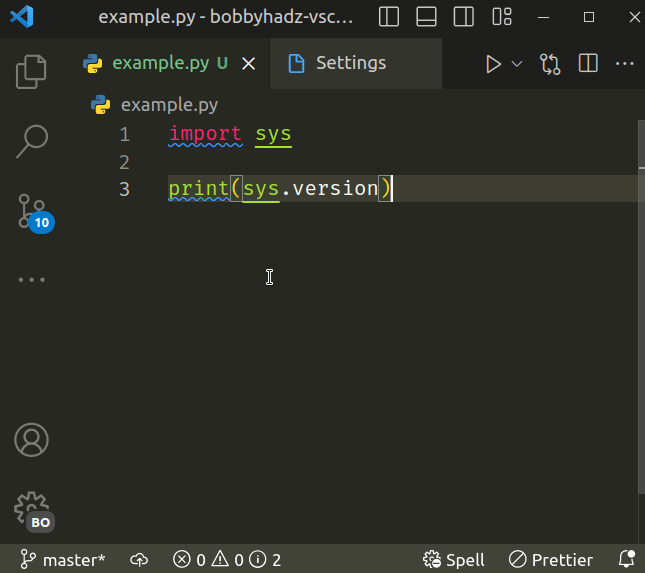The height and width of the screenshot is (573, 645).
Task: Open Customize Layout icon in title bar
Action: tap(502, 17)
